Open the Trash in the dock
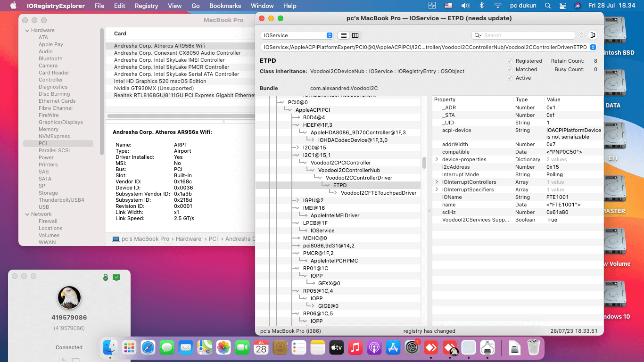This screenshot has width=644, height=362. pos(534,348)
